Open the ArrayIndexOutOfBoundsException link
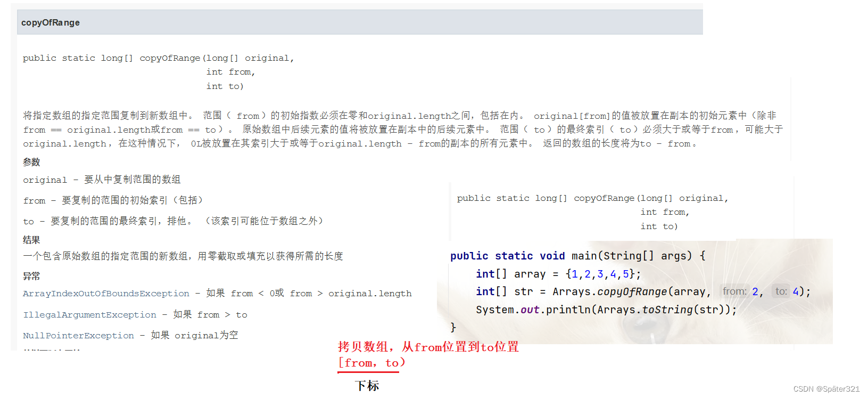This screenshot has width=868, height=398. click(x=106, y=294)
